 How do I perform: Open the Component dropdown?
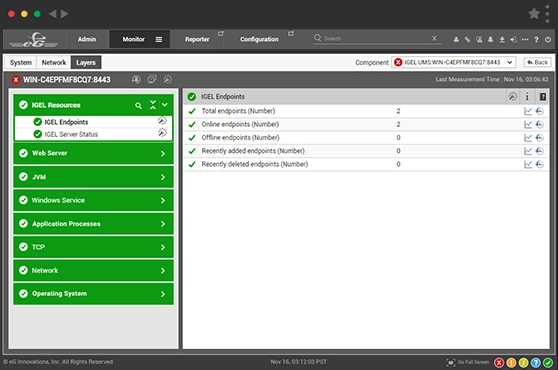454,62
